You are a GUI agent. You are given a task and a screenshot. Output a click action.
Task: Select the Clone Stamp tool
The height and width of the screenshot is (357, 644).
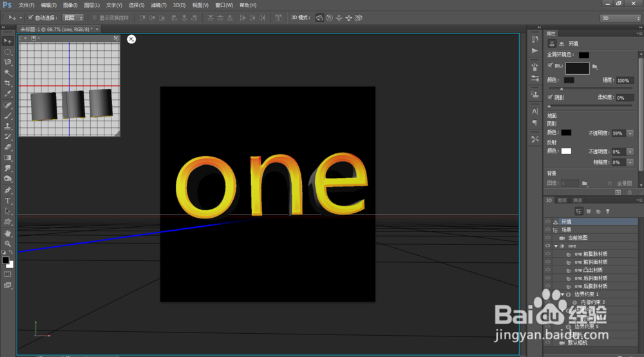7,126
